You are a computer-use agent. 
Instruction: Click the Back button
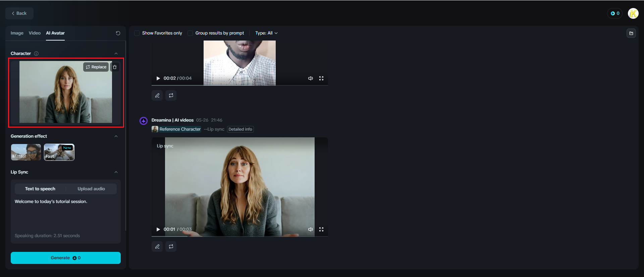(x=19, y=13)
